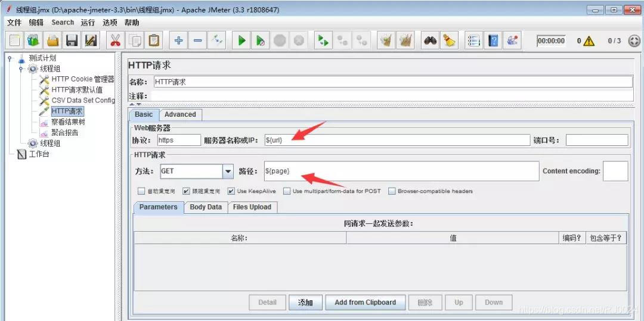This screenshot has width=644, height=321.
Task: Click the 添加 button
Action: click(x=305, y=303)
